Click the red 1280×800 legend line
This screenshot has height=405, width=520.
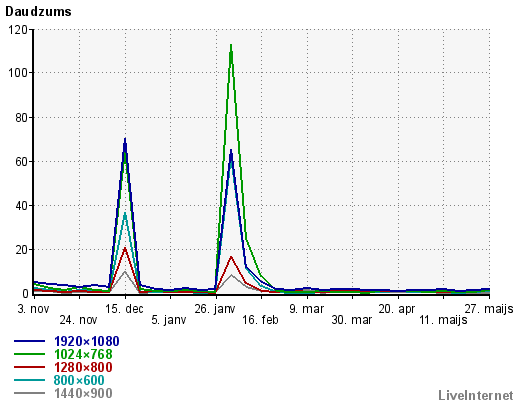coord(29,367)
